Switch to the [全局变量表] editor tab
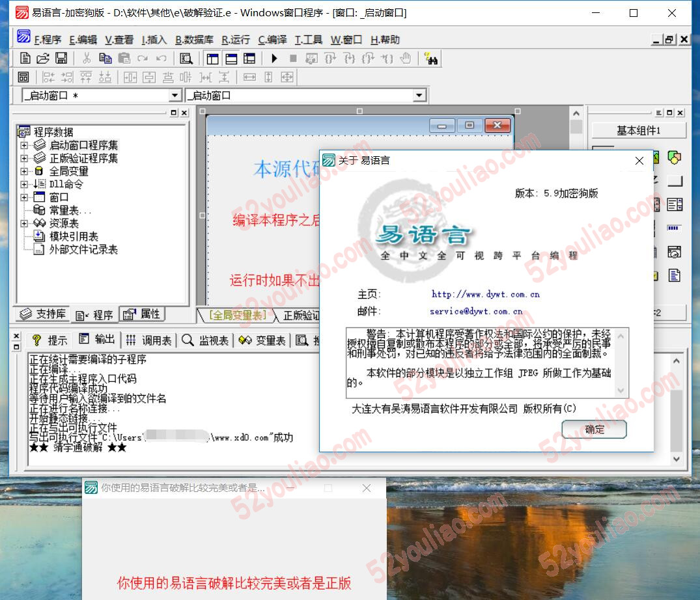Screen dimensions: 700x600 pyautogui.click(x=238, y=316)
